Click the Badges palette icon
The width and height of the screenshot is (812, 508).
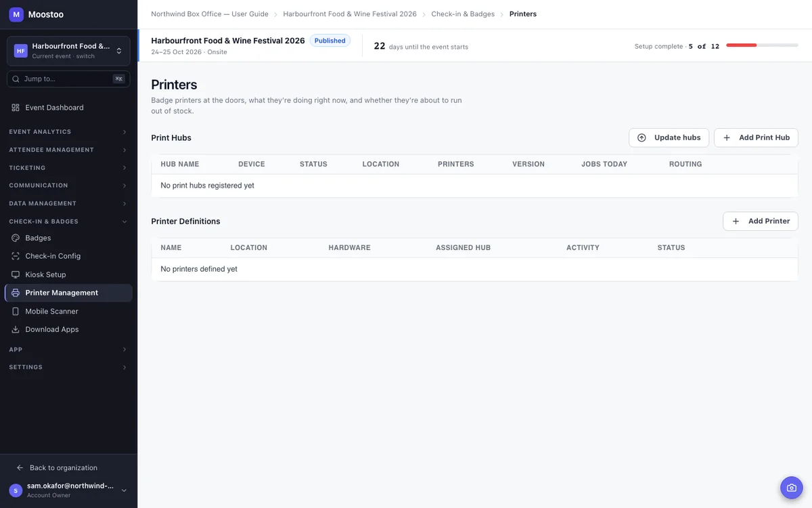tap(16, 238)
